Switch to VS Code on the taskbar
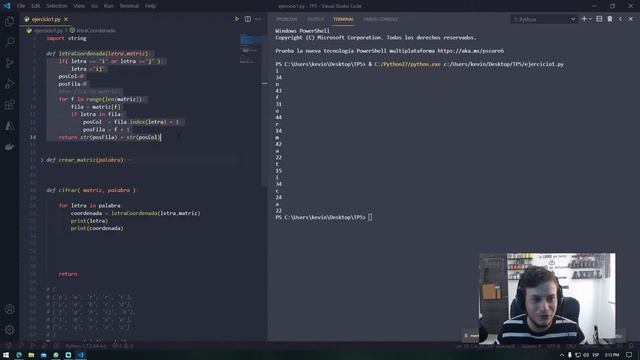640x360 pixels. pyautogui.click(x=81, y=355)
